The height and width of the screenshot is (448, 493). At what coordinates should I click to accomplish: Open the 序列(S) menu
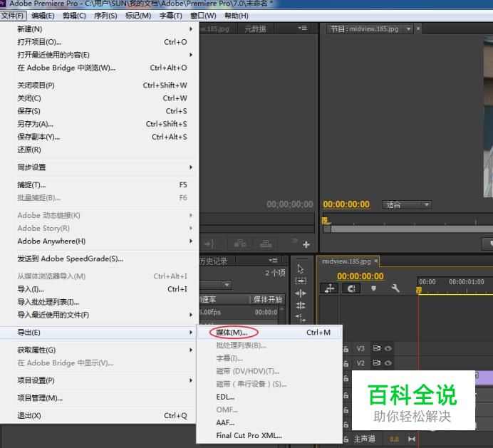(x=105, y=16)
